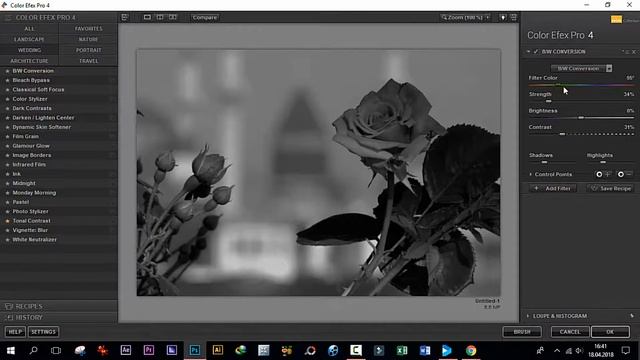Viewport: 640px width, 360px height.
Task: Open the Settings button
Action: (44, 332)
